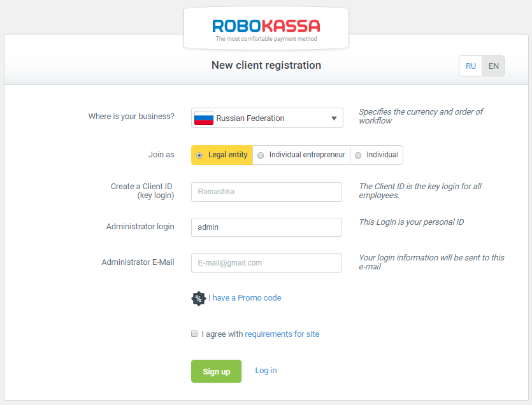Image resolution: width=532 pixels, height=405 pixels.
Task: Click the Russian flag icon in country selector
Action: click(x=203, y=118)
